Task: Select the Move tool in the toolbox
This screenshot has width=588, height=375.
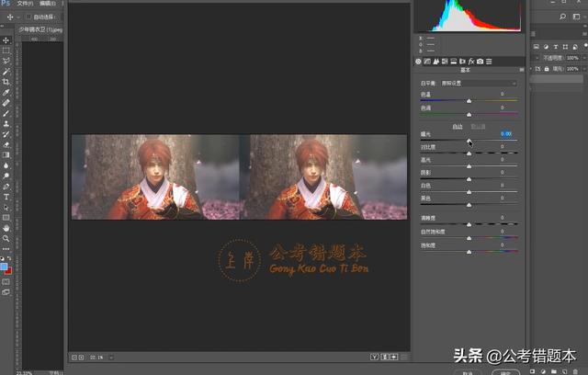Action: pos(6,40)
